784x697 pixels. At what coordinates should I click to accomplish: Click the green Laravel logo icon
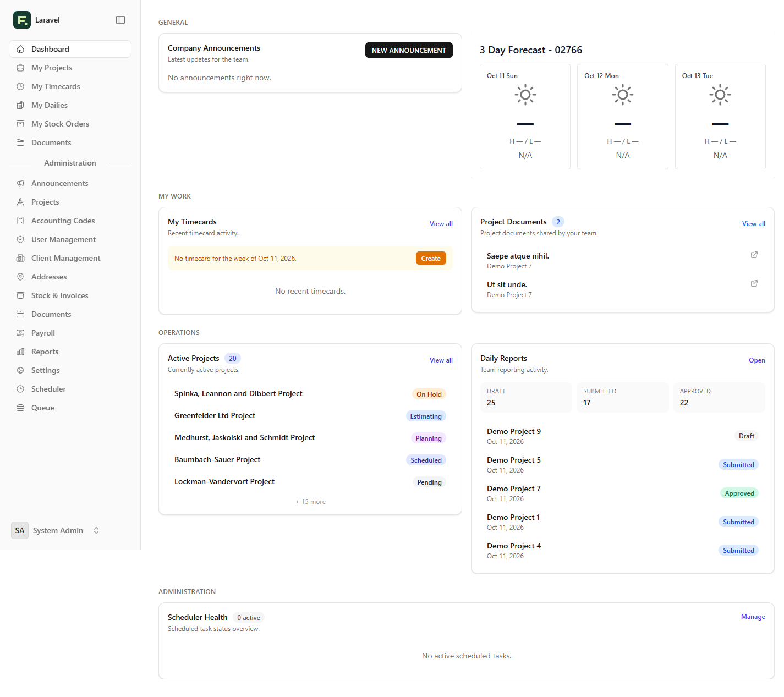pos(22,20)
